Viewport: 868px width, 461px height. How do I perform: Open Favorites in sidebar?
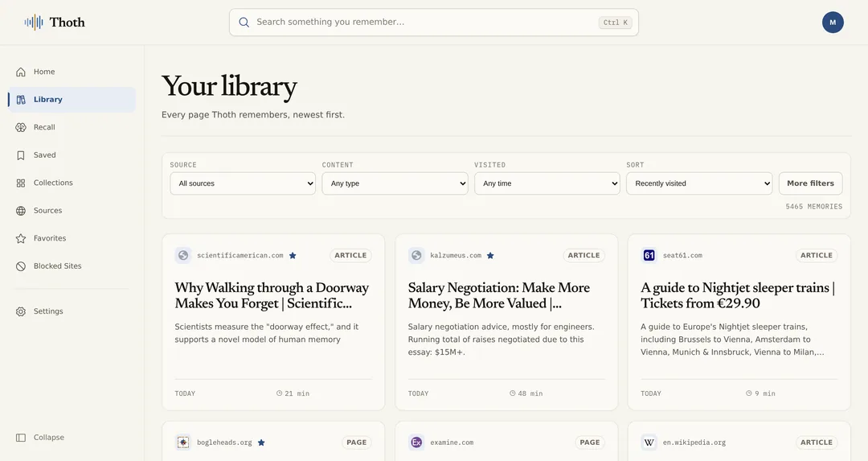[x=72, y=238]
